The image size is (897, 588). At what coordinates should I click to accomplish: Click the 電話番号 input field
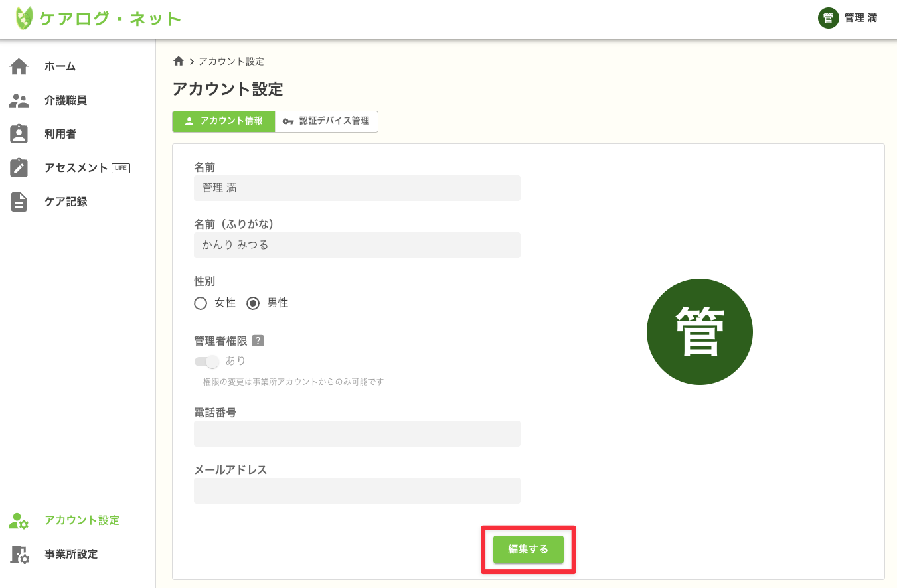[357, 433]
